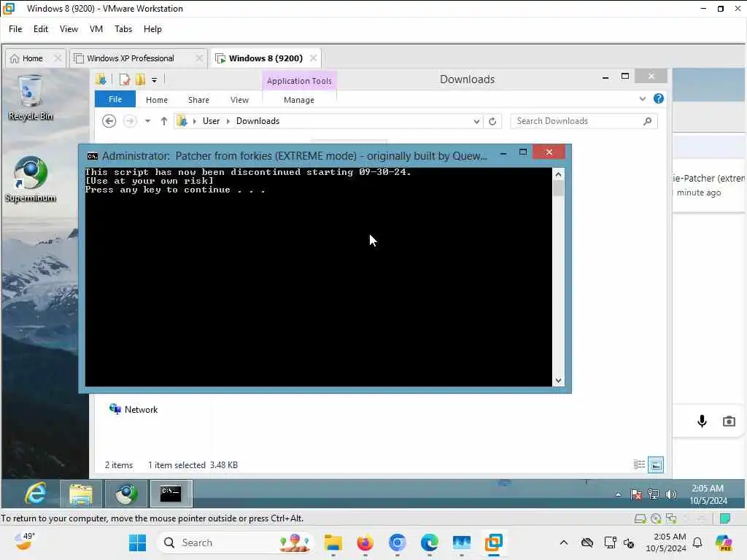Switch to details view layout

coord(639,464)
